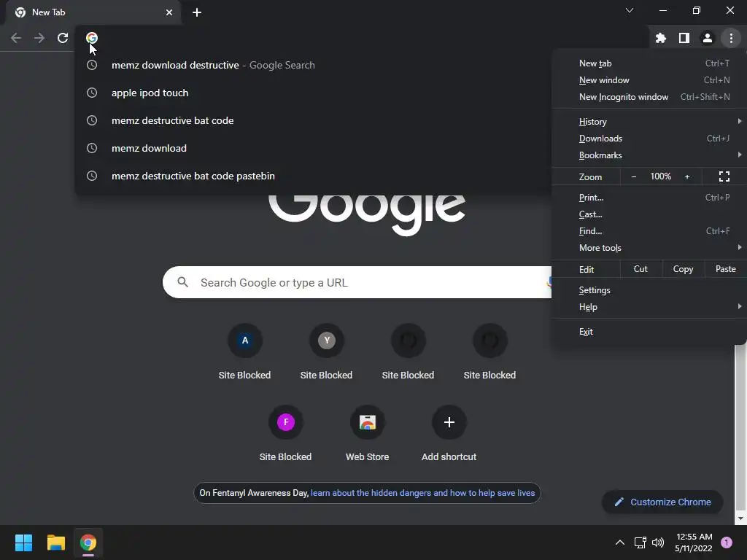
Task: Reload the page with refresh icon
Action: click(63, 38)
